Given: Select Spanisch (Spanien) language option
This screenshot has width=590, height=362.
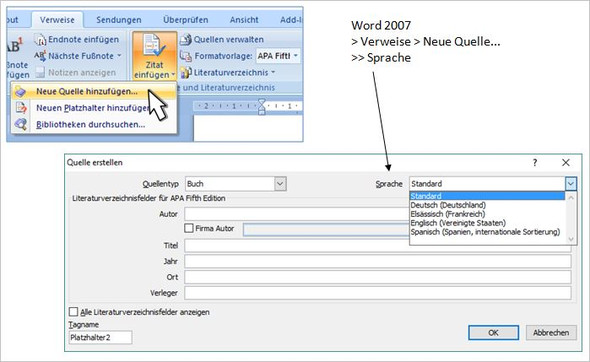Looking at the screenshot, I should [487, 232].
